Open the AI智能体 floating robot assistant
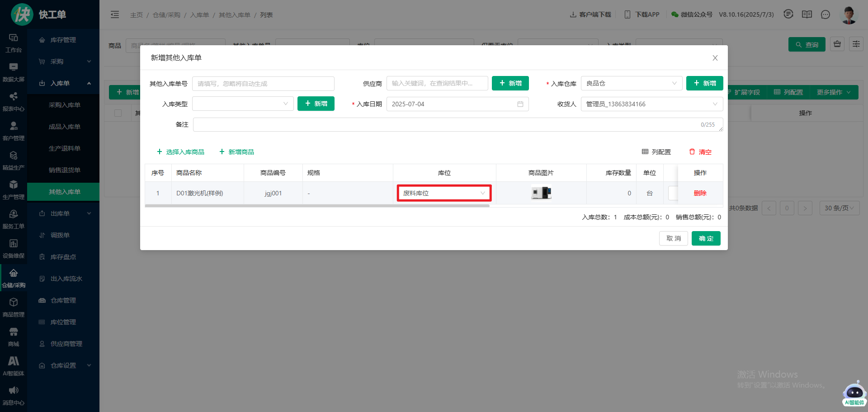The width and height of the screenshot is (868, 412). [854, 393]
